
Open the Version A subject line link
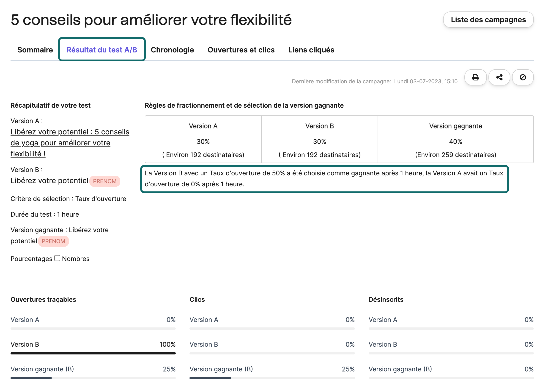pos(70,143)
